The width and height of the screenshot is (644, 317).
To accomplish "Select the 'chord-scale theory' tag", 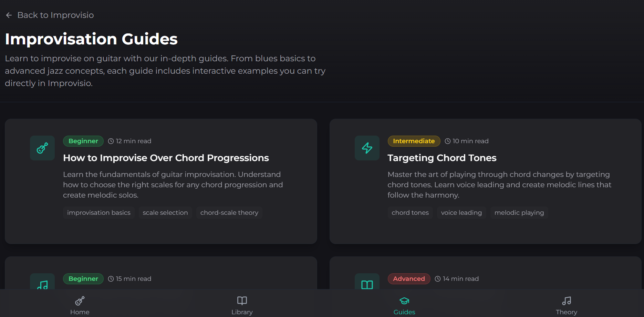I will coord(229,212).
